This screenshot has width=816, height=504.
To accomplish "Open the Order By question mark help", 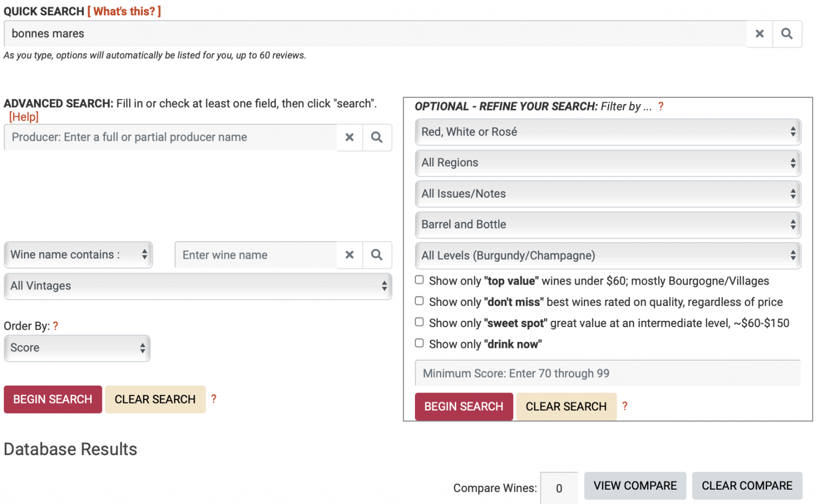I will [x=55, y=326].
